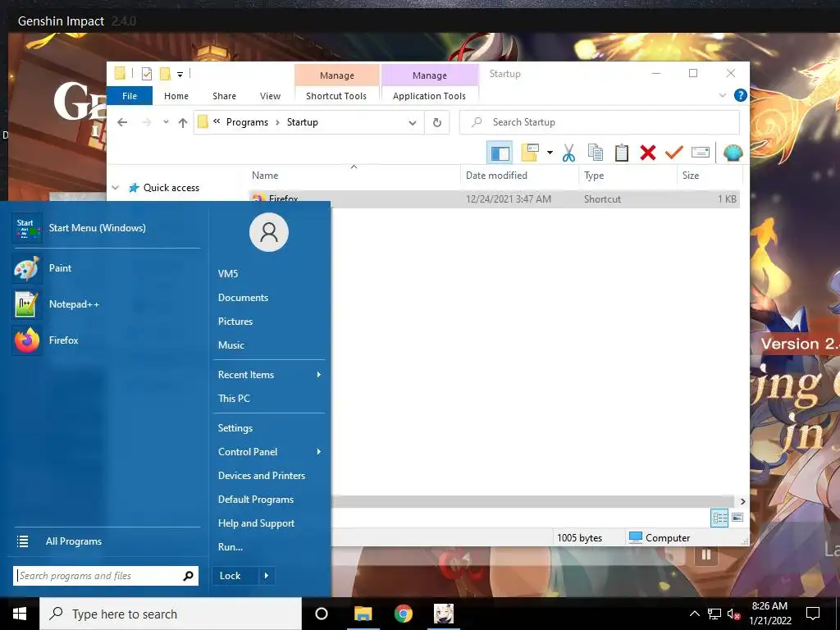
Task: Click the blue Help question icon
Action: [x=741, y=95]
